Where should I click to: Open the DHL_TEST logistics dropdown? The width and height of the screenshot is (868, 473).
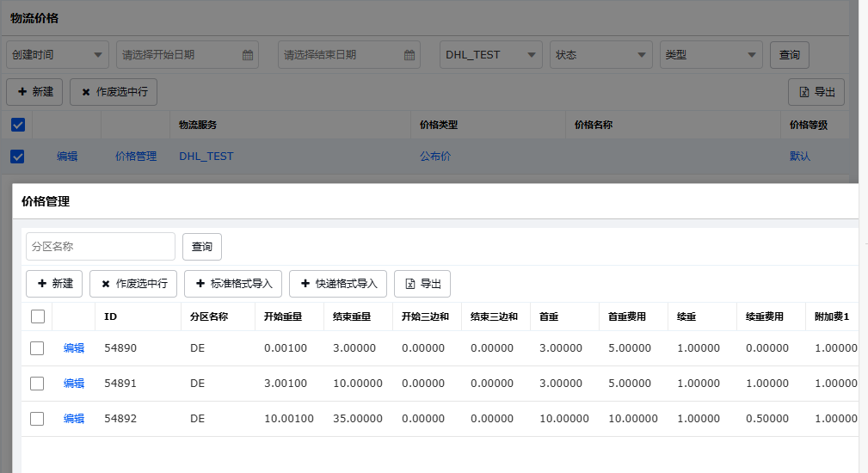tap(491, 55)
